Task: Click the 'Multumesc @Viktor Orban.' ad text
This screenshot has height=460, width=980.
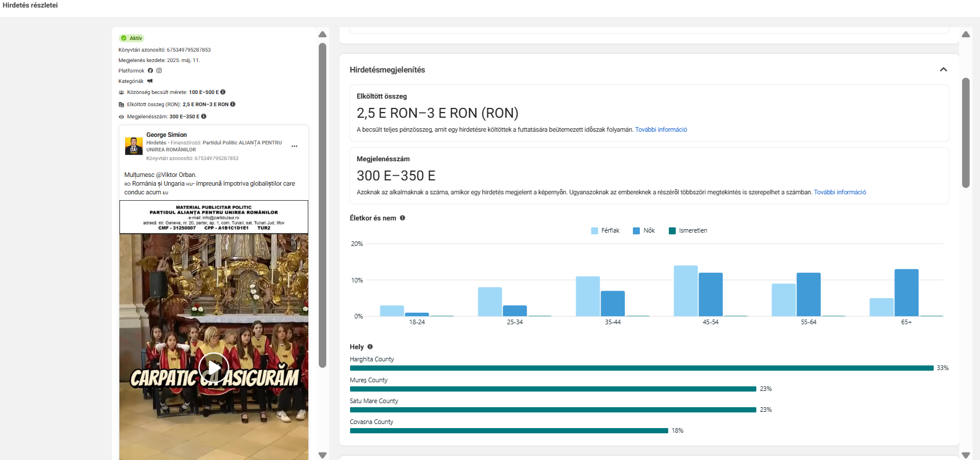Action: click(x=161, y=175)
